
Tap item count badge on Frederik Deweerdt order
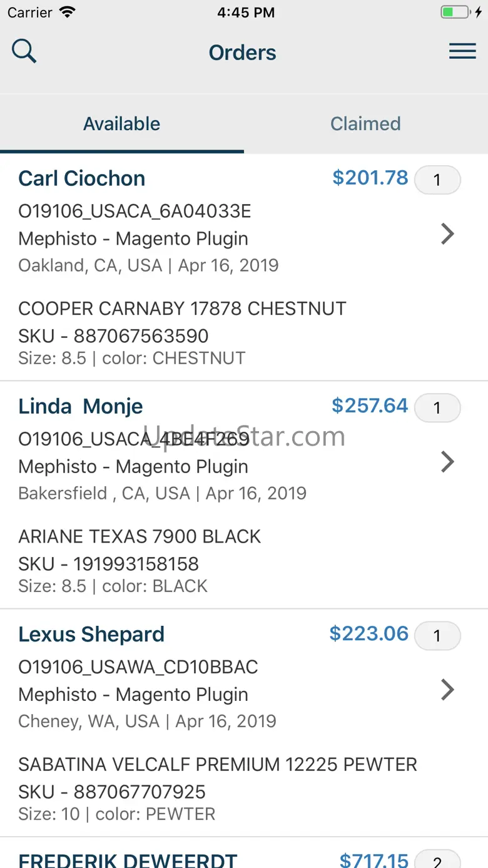click(x=437, y=859)
